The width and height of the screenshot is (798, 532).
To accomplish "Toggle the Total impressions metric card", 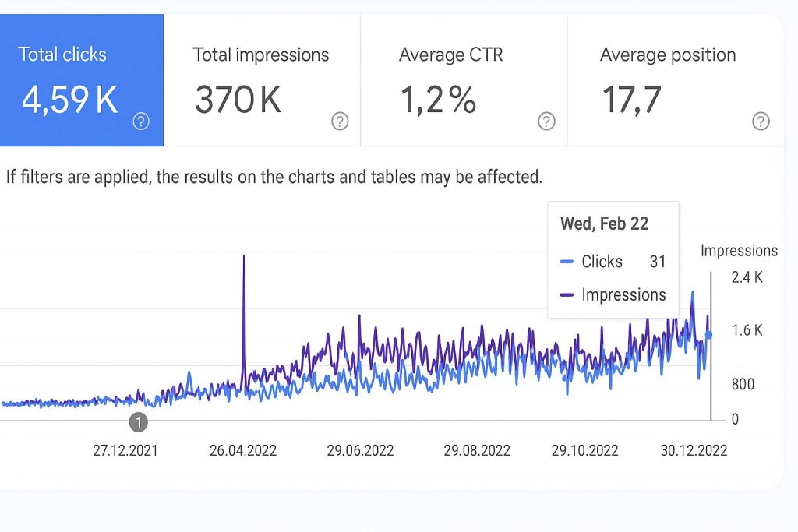I will pos(261,80).
